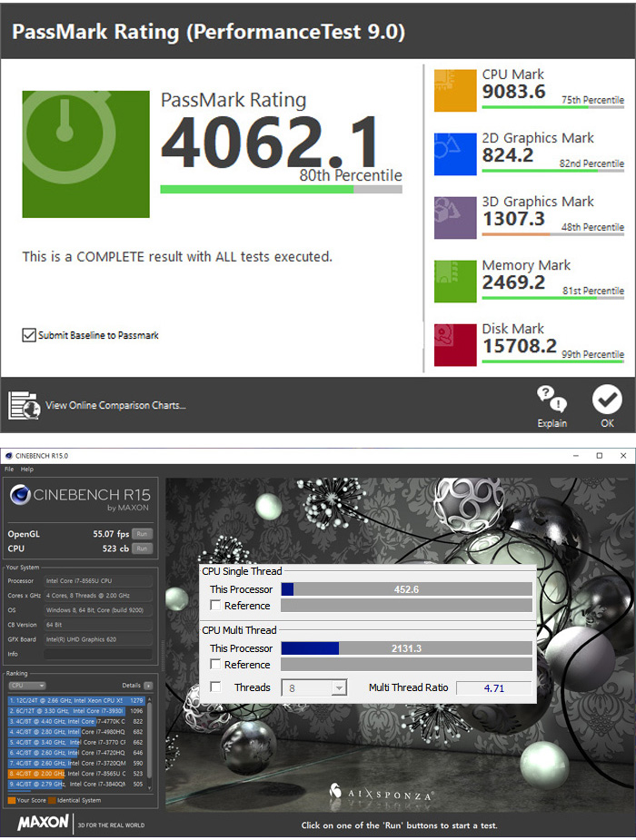Click the OS value Windows 8 64 Bit
636x840 pixels.
tap(97, 610)
